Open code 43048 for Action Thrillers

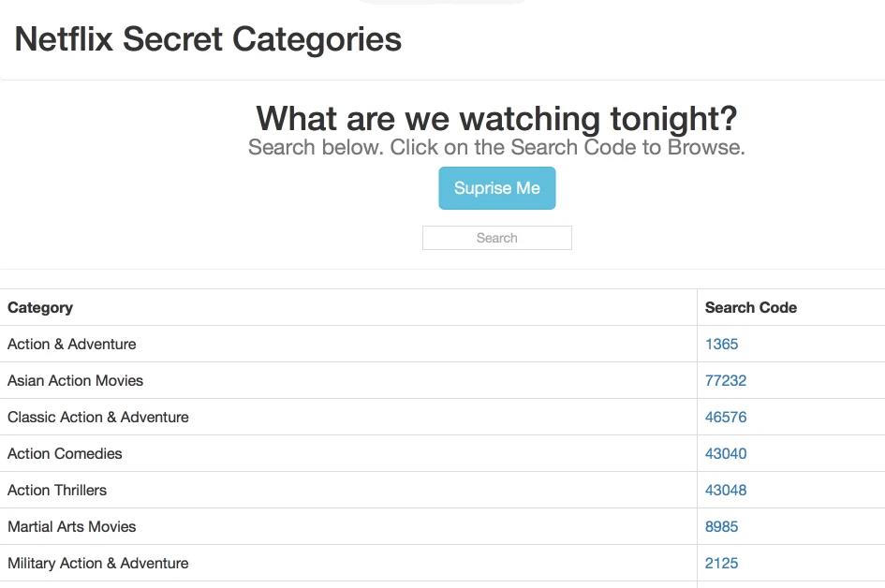point(726,490)
